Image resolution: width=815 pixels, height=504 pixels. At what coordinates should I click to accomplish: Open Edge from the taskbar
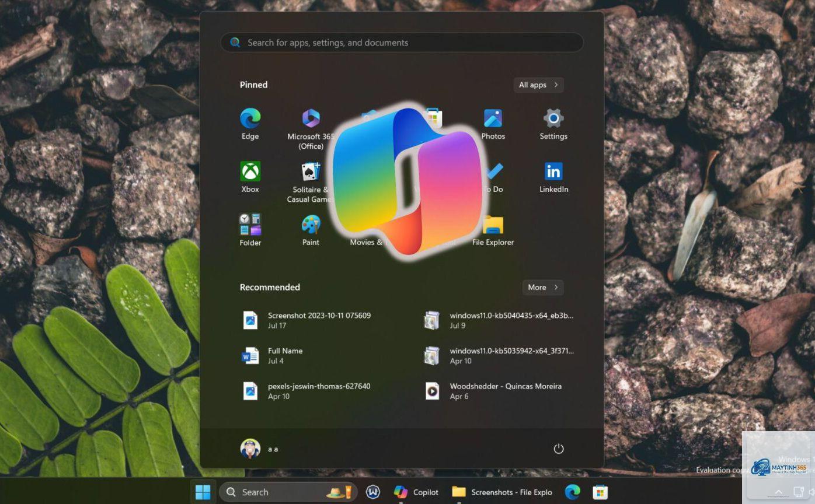(573, 492)
